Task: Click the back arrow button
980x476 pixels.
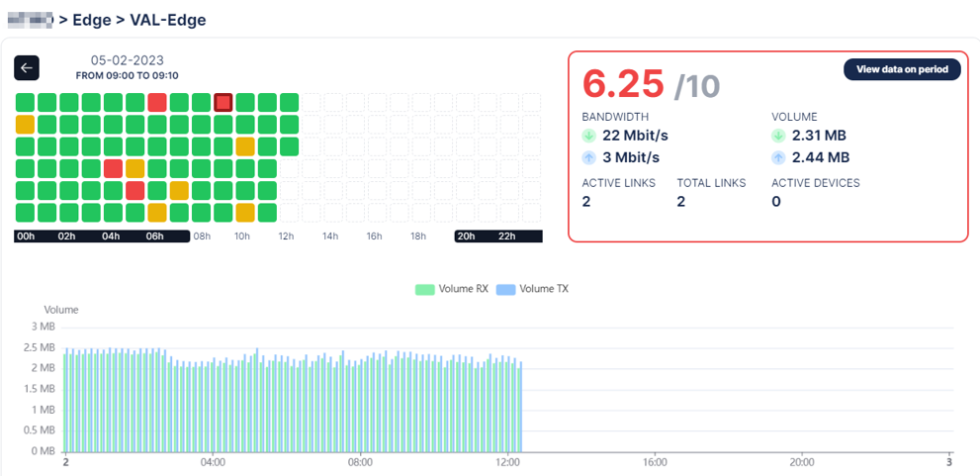Action: [27, 67]
